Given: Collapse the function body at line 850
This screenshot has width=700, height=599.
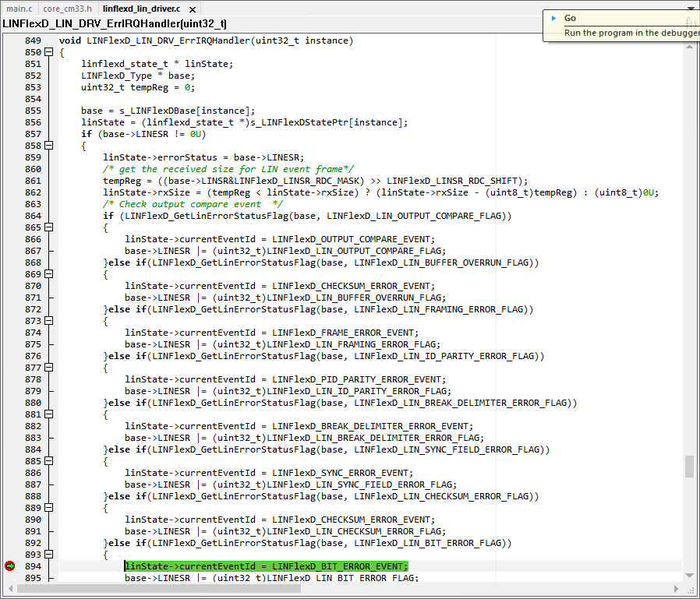Looking at the screenshot, I should 48,52.
